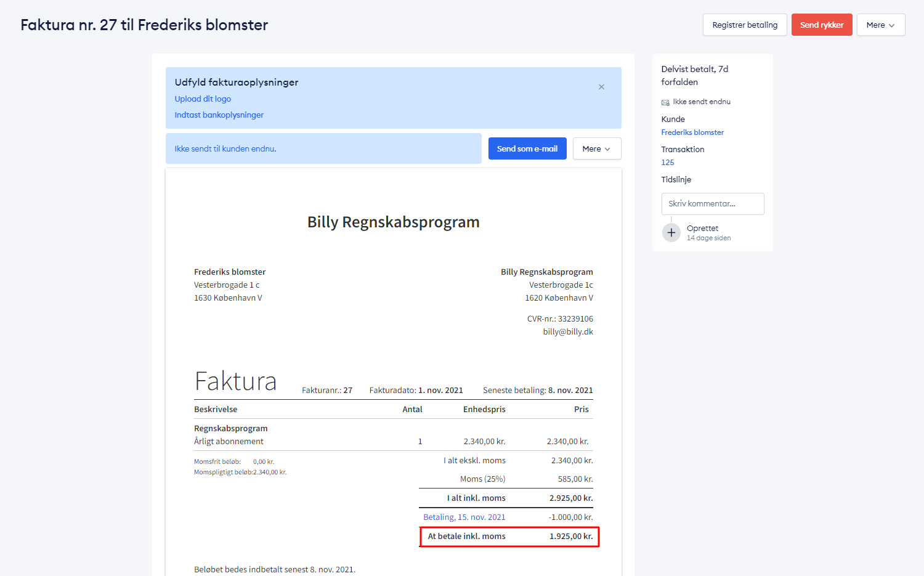Open customer Frederiks blomster link in sidebar
Image resolution: width=924 pixels, height=576 pixels.
[x=692, y=132]
